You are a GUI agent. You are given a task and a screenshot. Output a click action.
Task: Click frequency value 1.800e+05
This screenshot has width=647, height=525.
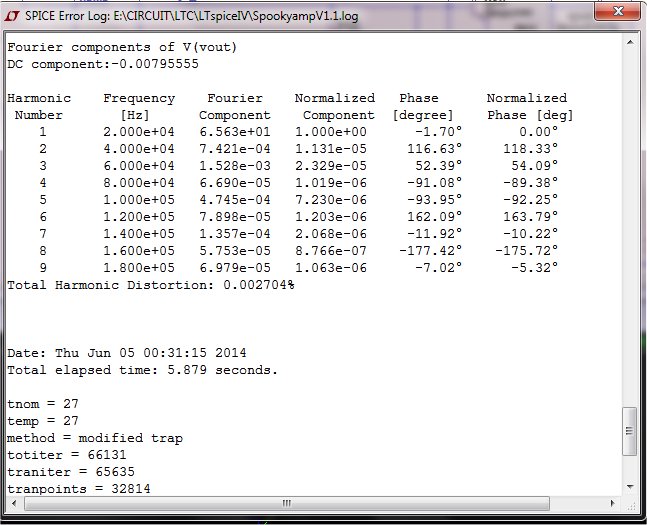(139, 268)
